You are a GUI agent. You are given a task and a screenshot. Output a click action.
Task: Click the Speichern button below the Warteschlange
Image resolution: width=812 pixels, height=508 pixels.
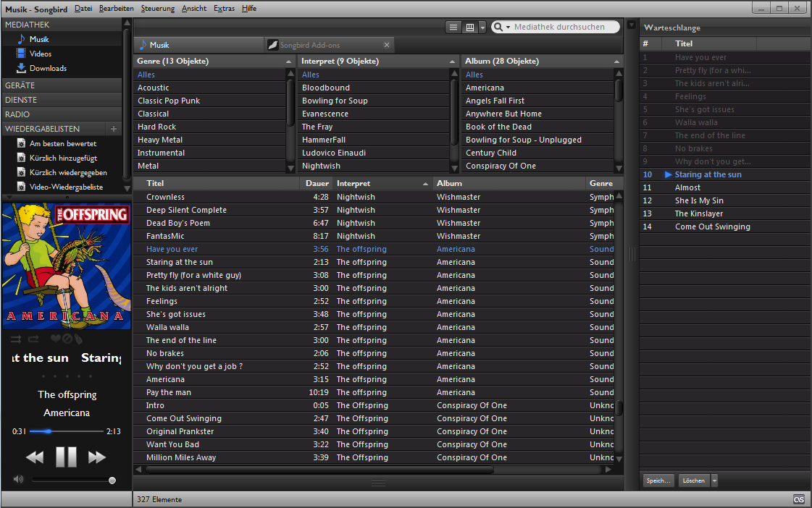(658, 480)
